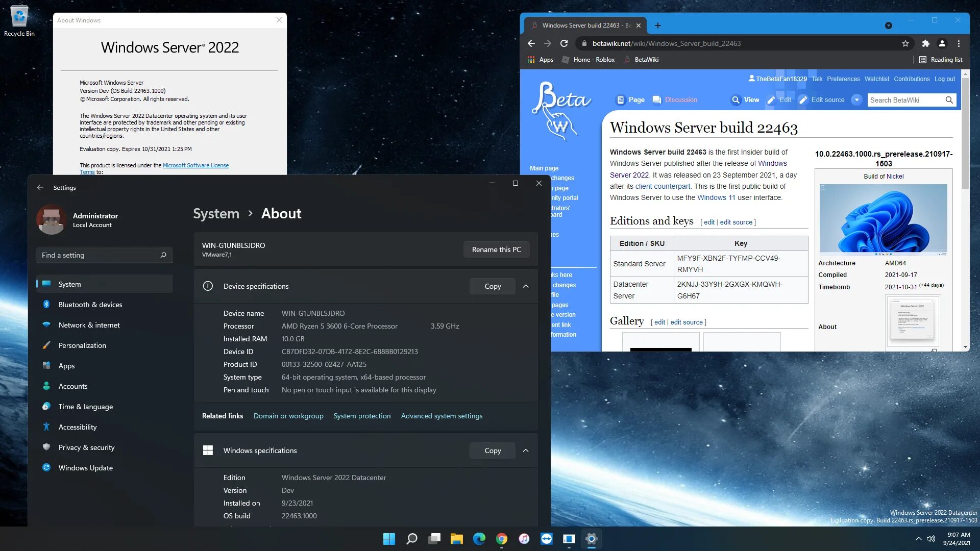Open Microsoft Software License link in About Windows
This screenshot has width=980, height=551.
195,165
